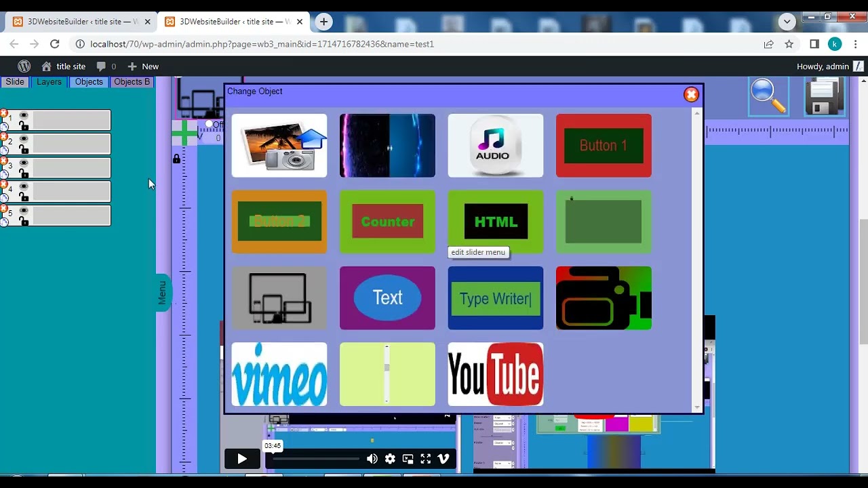
Task: Open the comments bubble in admin bar
Action: coord(106,66)
